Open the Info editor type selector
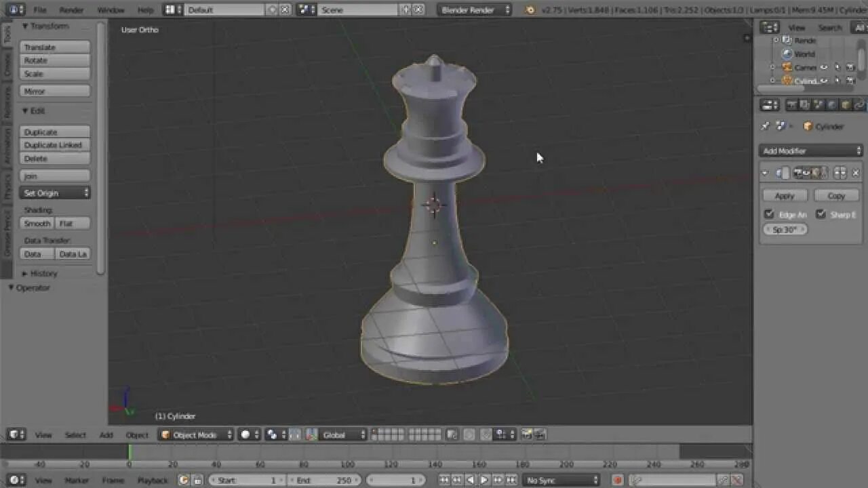 click(x=15, y=9)
